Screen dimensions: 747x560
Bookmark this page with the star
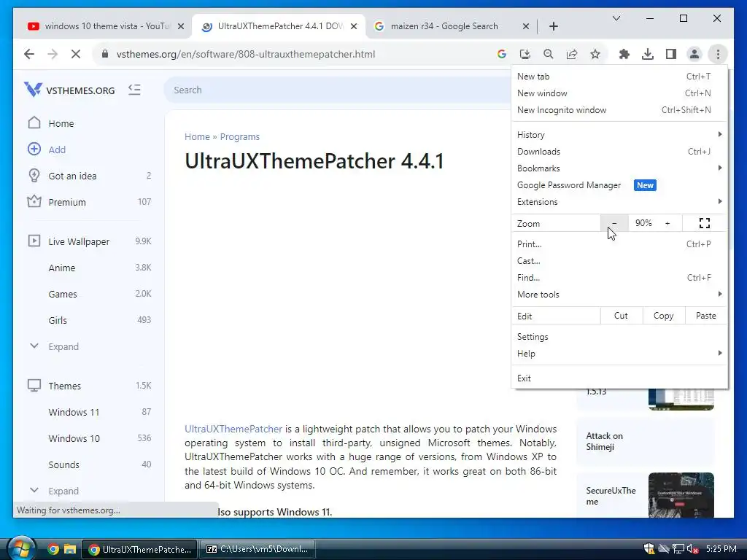[595, 54]
